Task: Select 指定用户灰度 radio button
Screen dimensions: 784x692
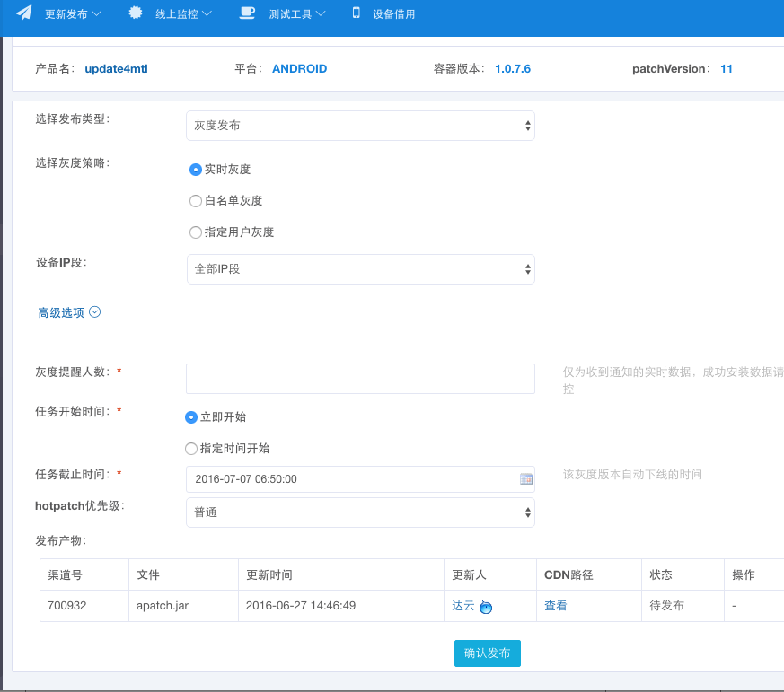Action: point(196,232)
